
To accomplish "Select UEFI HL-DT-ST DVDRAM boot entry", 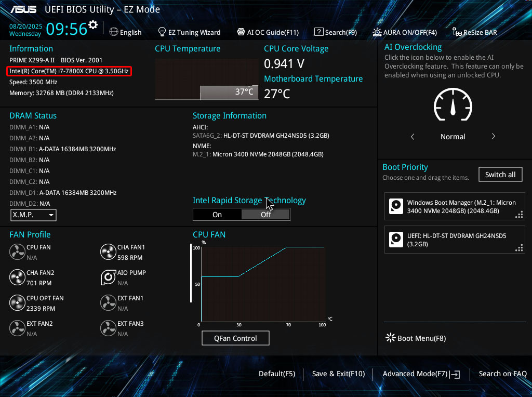I will (455, 240).
